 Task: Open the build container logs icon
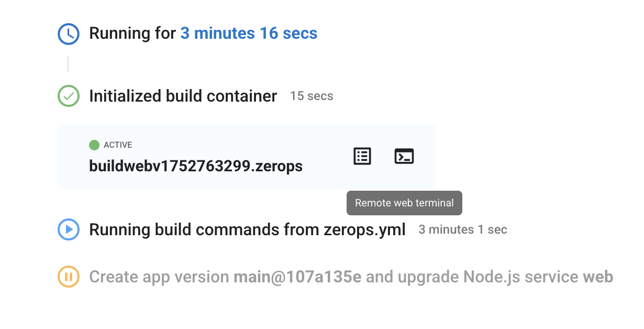coord(362,156)
